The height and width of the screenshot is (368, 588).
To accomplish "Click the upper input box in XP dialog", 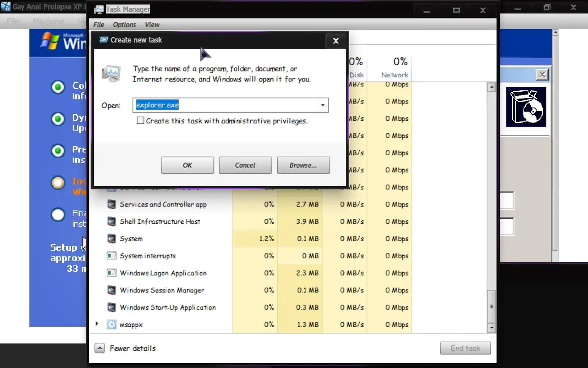I will (x=507, y=201).
